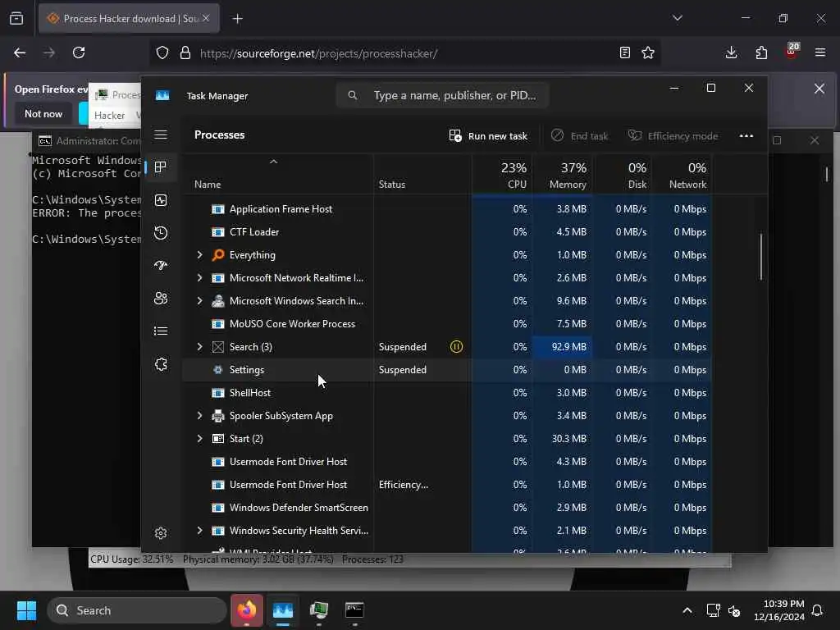Expand Microsoft Windows Search Indexer group
The image size is (840, 630).
[200, 301]
